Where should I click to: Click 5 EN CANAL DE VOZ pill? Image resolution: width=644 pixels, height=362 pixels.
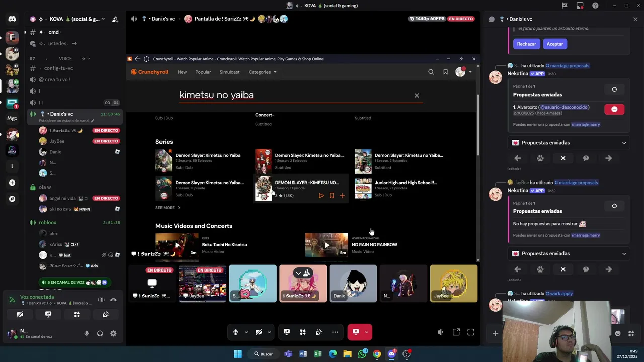[x=75, y=282]
